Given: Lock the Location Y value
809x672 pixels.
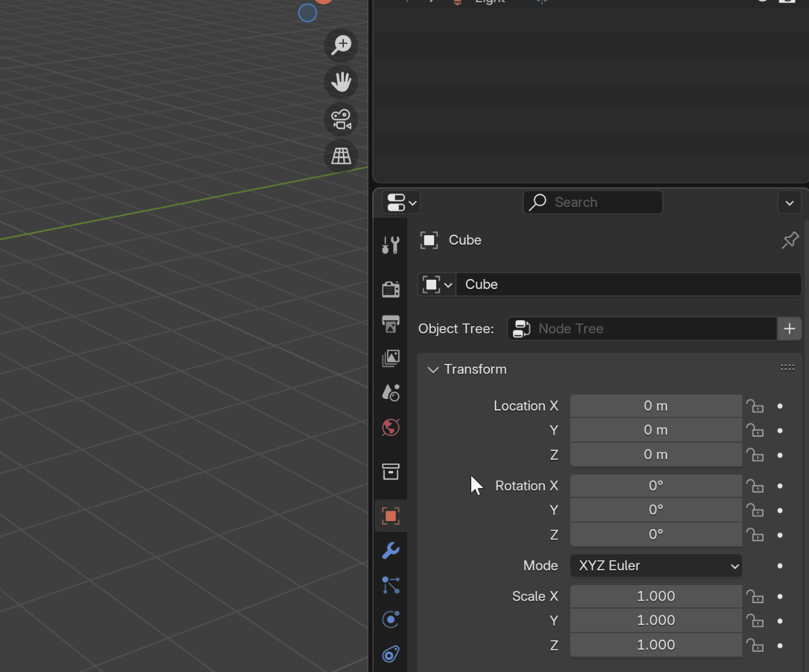Looking at the screenshot, I should 754,431.
